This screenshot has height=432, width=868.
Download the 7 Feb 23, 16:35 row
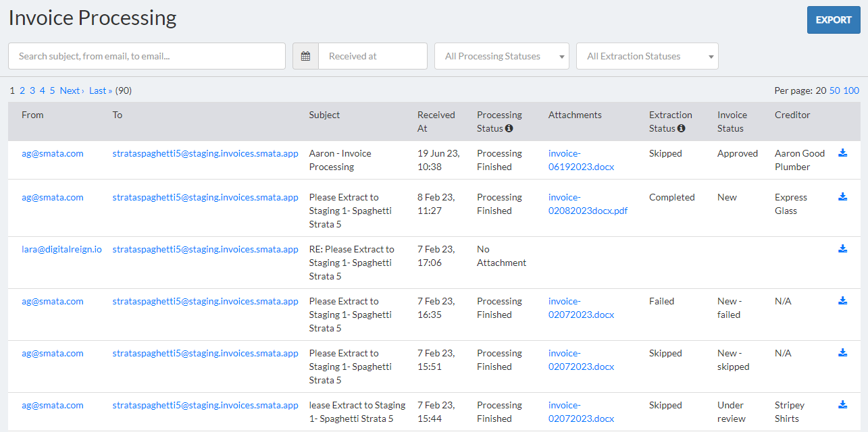coord(842,301)
